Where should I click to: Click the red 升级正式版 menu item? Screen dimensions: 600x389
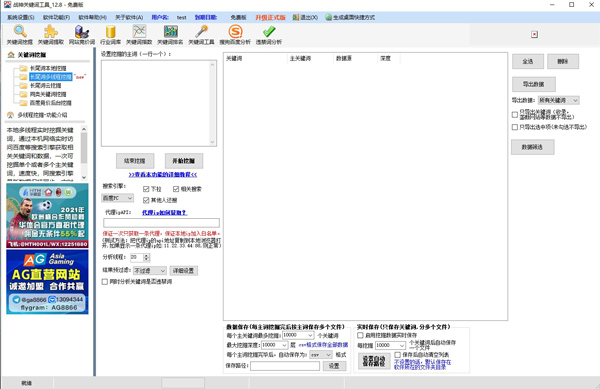[271, 17]
